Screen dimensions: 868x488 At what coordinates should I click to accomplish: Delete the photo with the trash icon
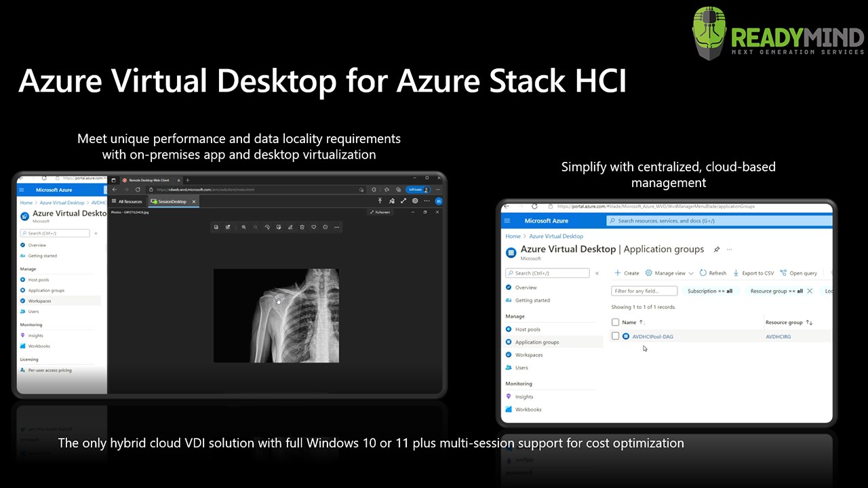point(302,227)
